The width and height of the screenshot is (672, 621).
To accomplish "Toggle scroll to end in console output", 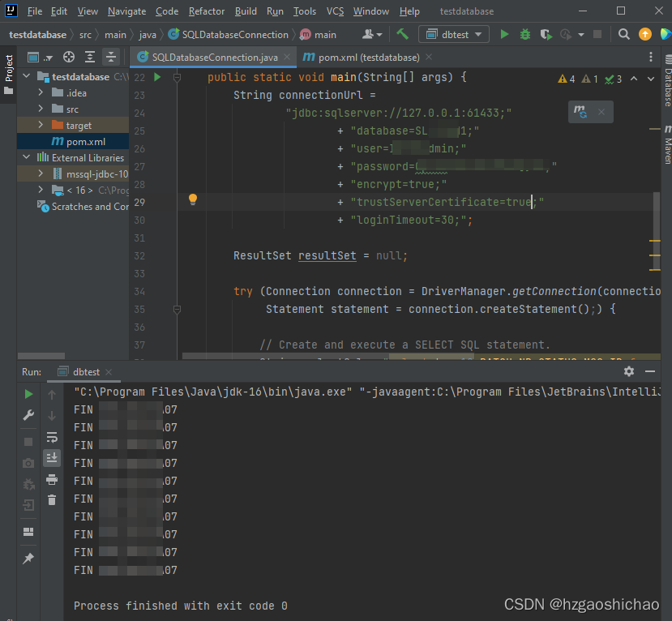I will 52,458.
